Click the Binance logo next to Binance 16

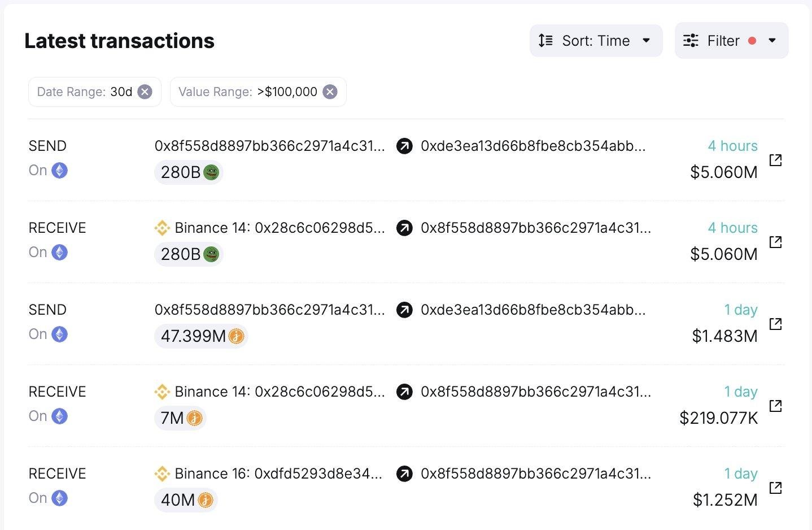(162, 473)
